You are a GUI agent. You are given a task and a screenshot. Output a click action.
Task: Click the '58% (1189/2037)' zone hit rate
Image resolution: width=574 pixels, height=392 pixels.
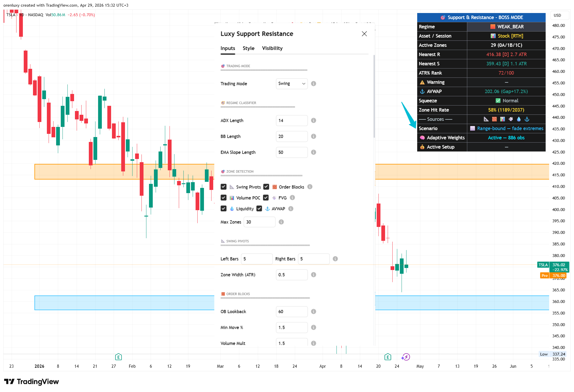point(506,110)
